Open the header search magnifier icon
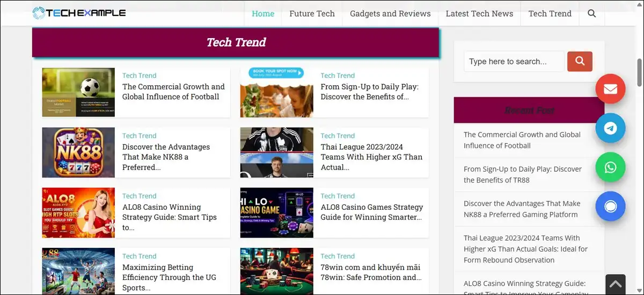This screenshot has width=644, height=295. point(591,13)
